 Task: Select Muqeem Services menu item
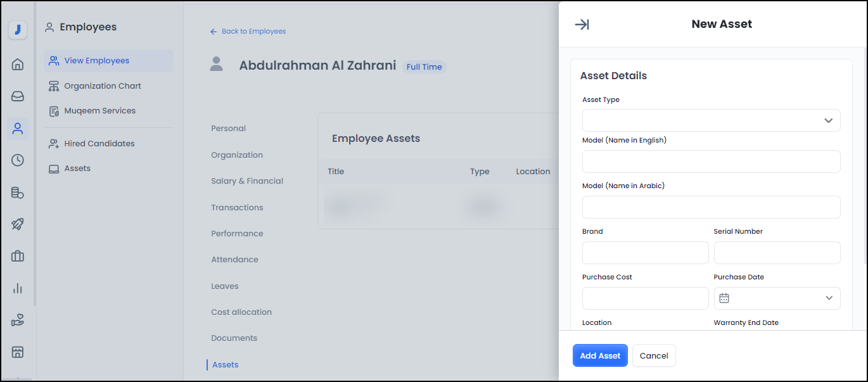pyautogui.click(x=99, y=111)
